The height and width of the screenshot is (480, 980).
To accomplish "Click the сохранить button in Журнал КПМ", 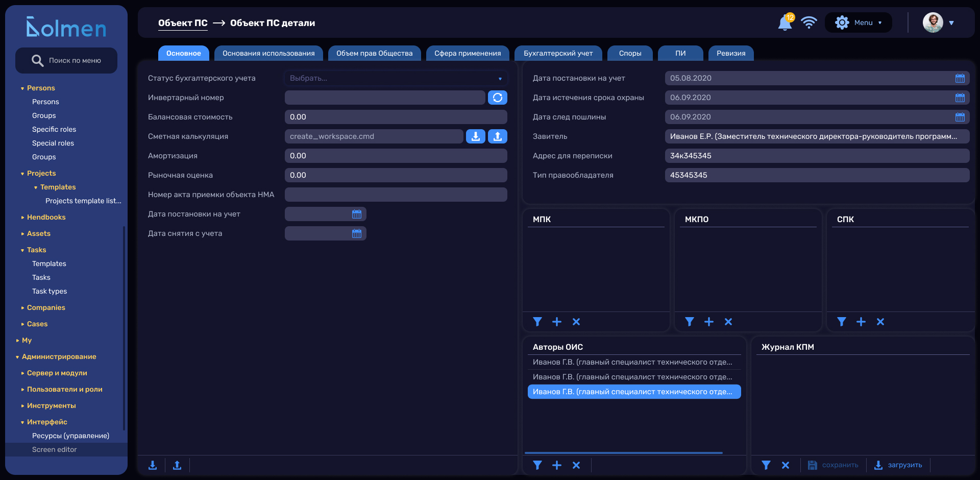I will [833, 465].
